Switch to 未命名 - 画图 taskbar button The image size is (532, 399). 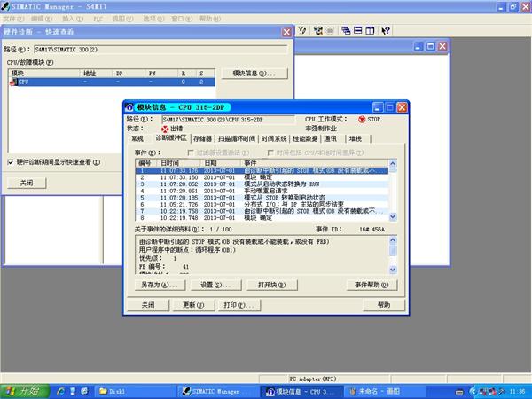(x=384, y=391)
